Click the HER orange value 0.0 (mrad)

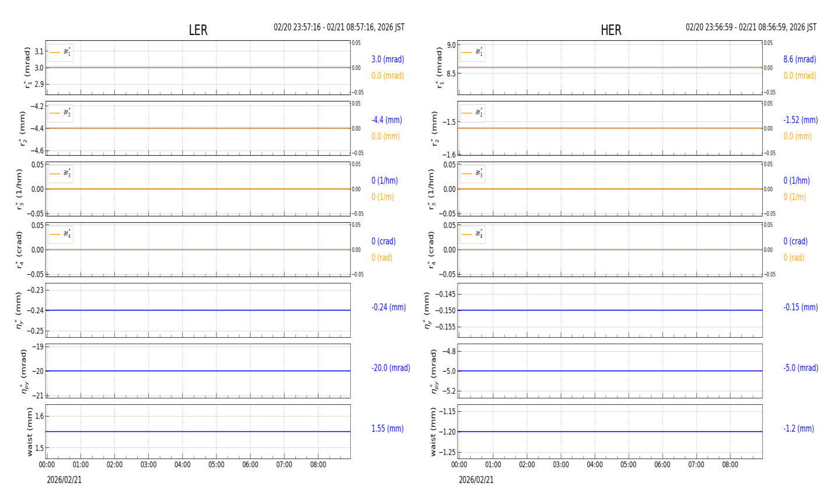pyautogui.click(x=799, y=76)
